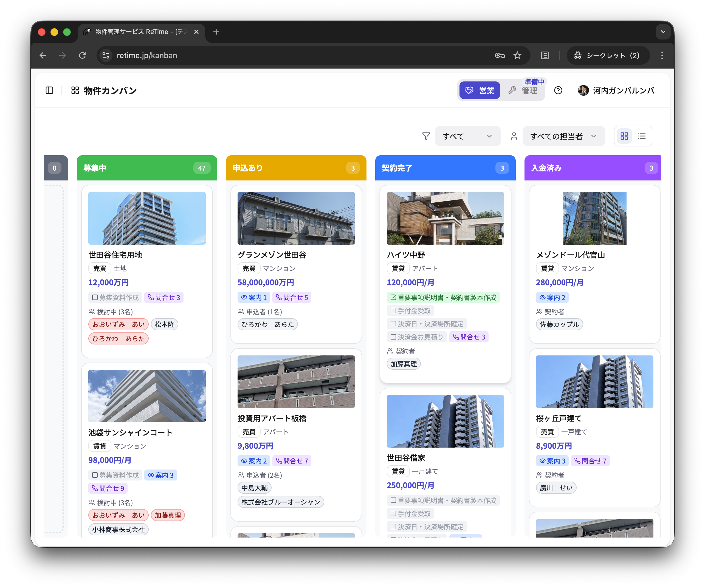
Task: Check 手付金受取 on ハイツ中野 card
Action: point(393,310)
